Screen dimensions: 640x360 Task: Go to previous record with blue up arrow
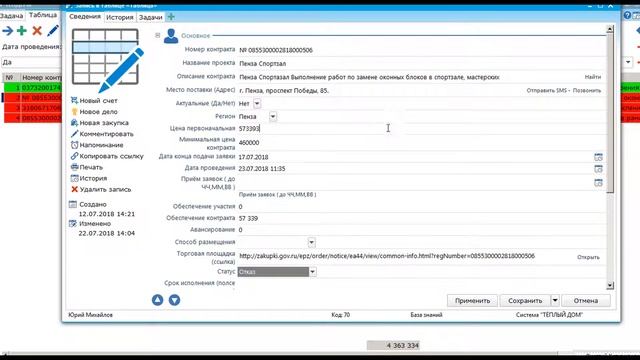(x=158, y=300)
